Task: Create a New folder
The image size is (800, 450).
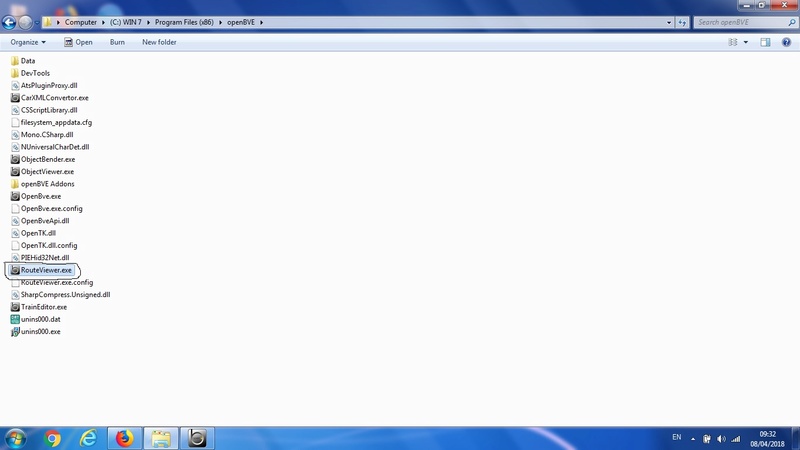Action: (159, 42)
